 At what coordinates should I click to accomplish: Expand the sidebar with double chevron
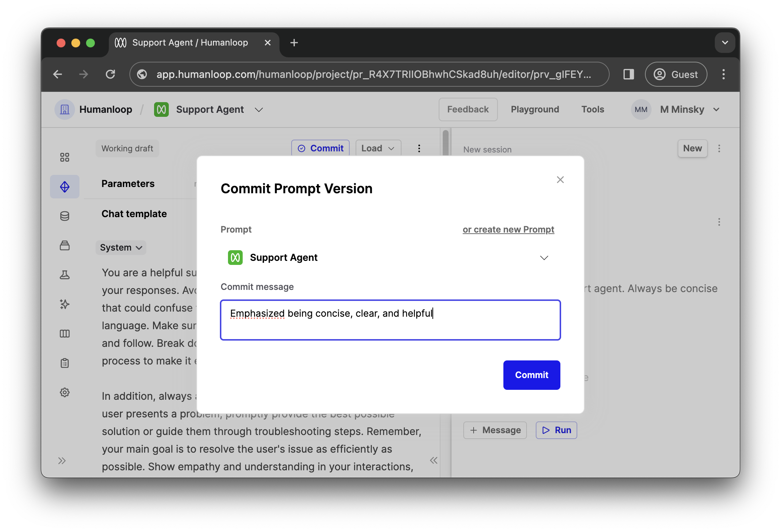(62, 461)
